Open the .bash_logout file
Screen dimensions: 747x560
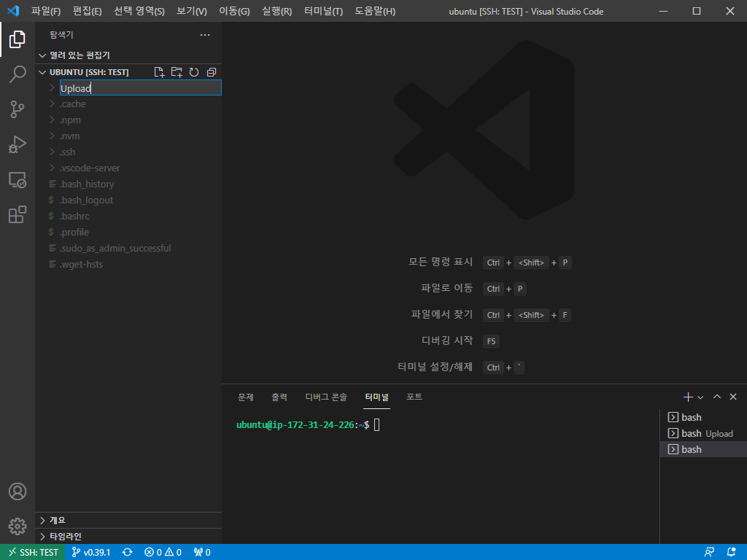tap(128, 200)
